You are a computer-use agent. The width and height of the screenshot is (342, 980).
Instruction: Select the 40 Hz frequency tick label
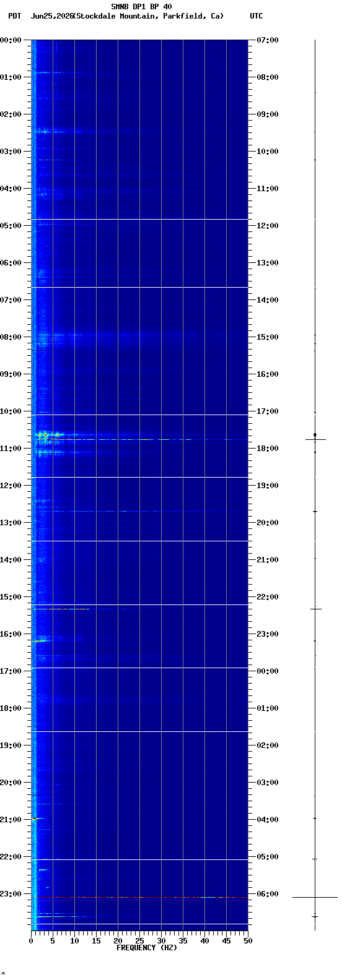[204, 941]
